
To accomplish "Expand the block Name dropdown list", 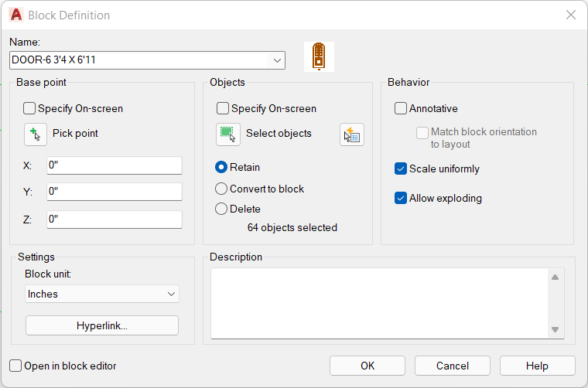I will click(277, 60).
